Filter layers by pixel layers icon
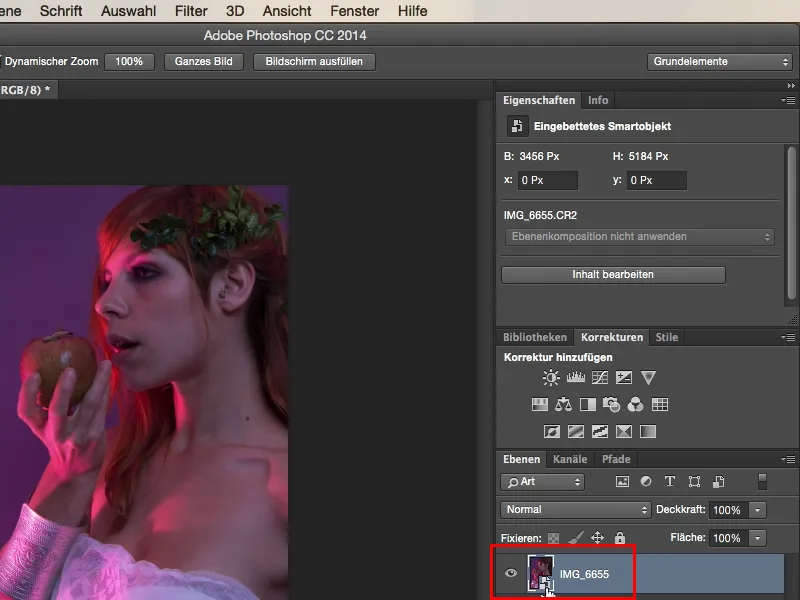800x600 pixels. click(622, 482)
